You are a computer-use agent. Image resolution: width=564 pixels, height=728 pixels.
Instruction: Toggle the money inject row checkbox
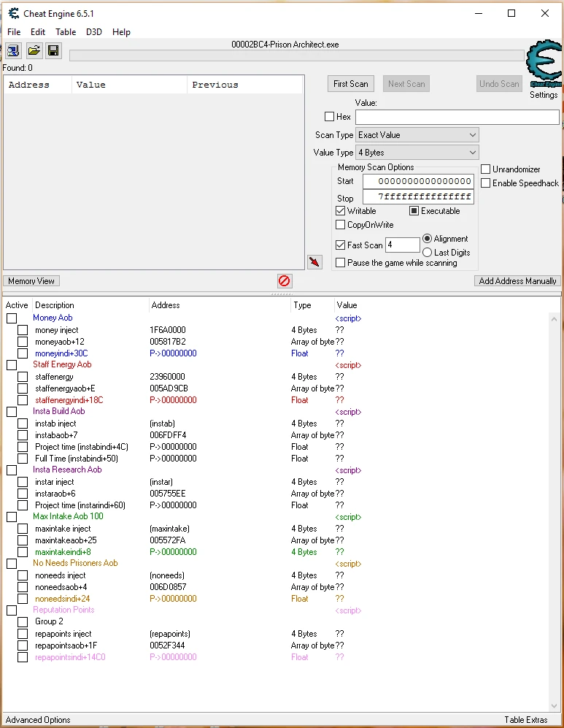tap(23, 330)
